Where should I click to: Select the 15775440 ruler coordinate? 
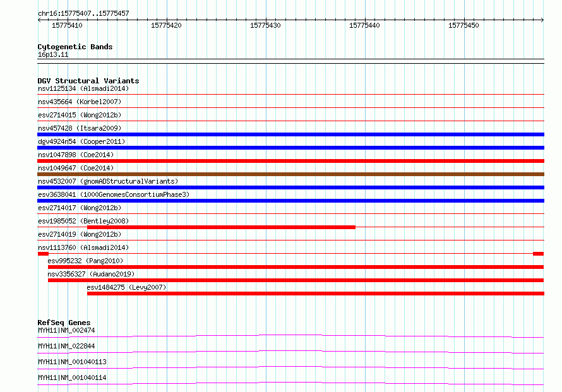364,25
